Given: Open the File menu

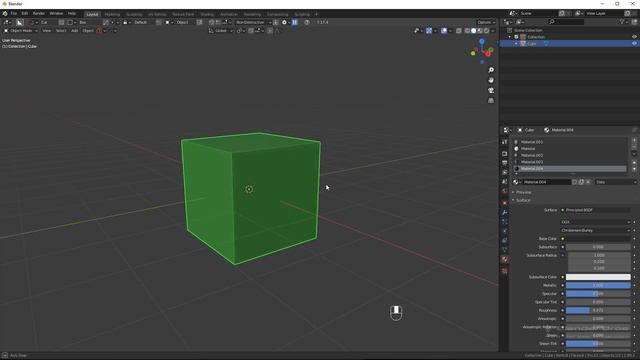Looking at the screenshot, I should 14,13.
